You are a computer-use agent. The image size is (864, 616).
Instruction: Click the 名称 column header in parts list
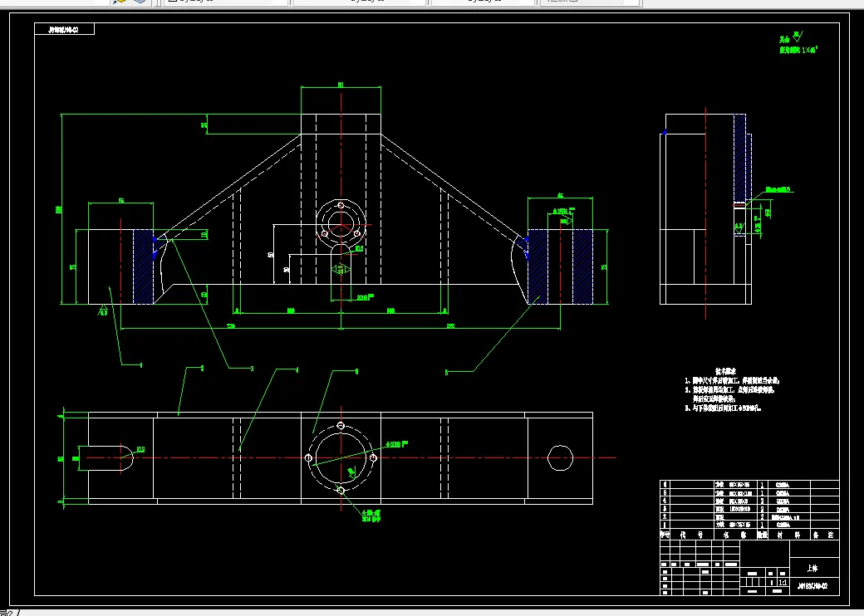(x=734, y=535)
